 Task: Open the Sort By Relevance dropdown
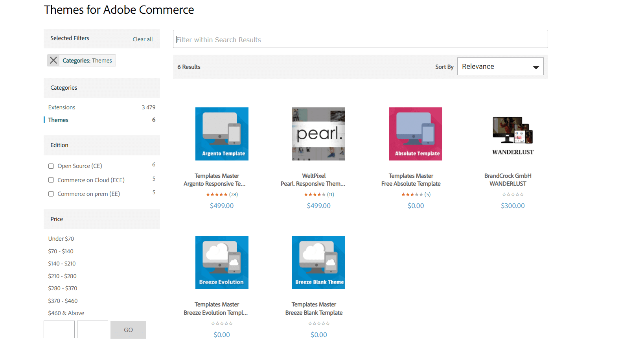pos(500,66)
